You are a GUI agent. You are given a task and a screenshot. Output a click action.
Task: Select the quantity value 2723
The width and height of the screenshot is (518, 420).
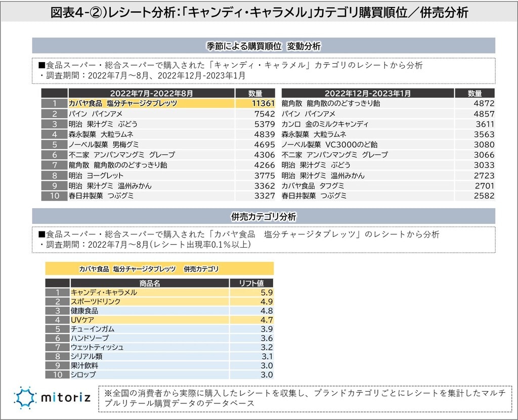click(484, 176)
